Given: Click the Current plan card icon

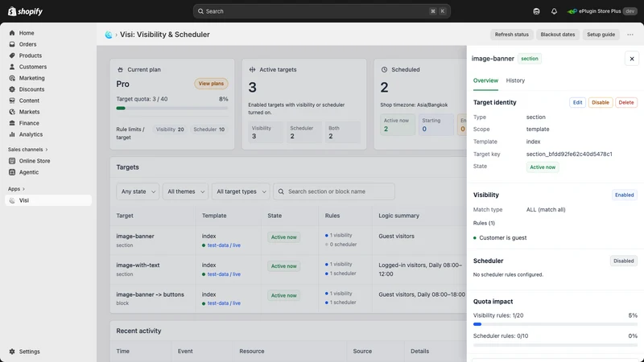Looking at the screenshot, I should (120, 70).
